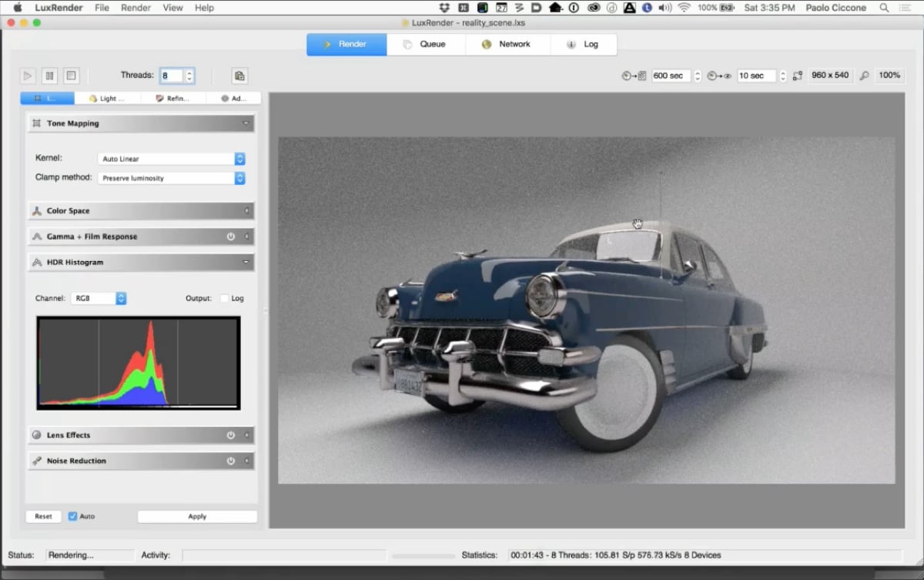Open the Render menu in menu bar

[136, 8]
